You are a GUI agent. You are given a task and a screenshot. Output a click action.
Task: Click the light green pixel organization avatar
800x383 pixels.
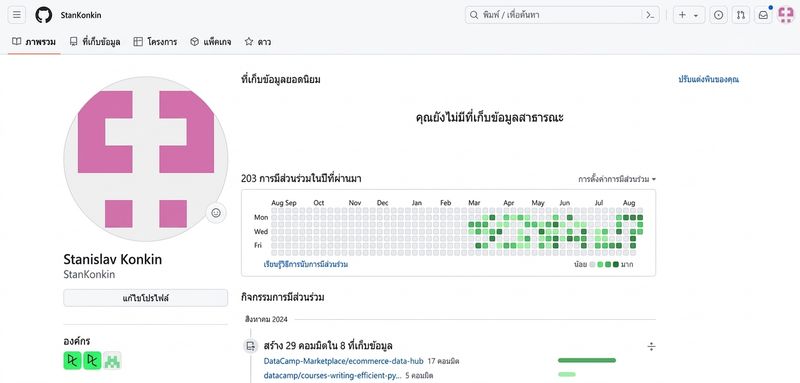112,361
